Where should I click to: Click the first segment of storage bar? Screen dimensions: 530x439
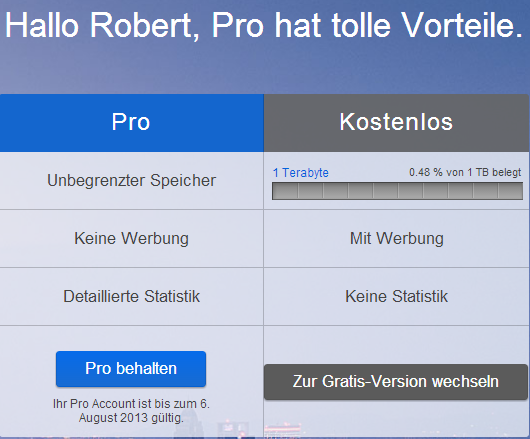[285, 191]
